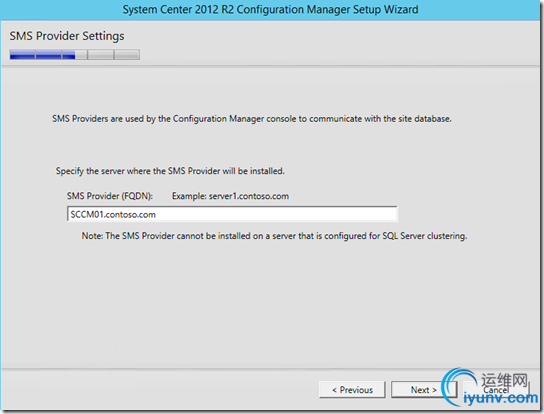544x414 pixels.
Task: Click the setup progress bar
Action: click(x=75, y=54)
